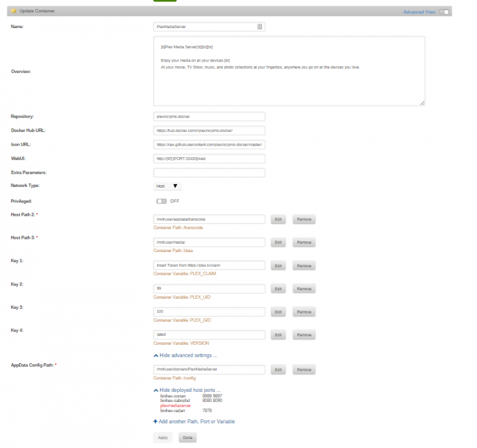
Task: Focus the Name input field
Action: pyautogui.click(x=210, y=27)
